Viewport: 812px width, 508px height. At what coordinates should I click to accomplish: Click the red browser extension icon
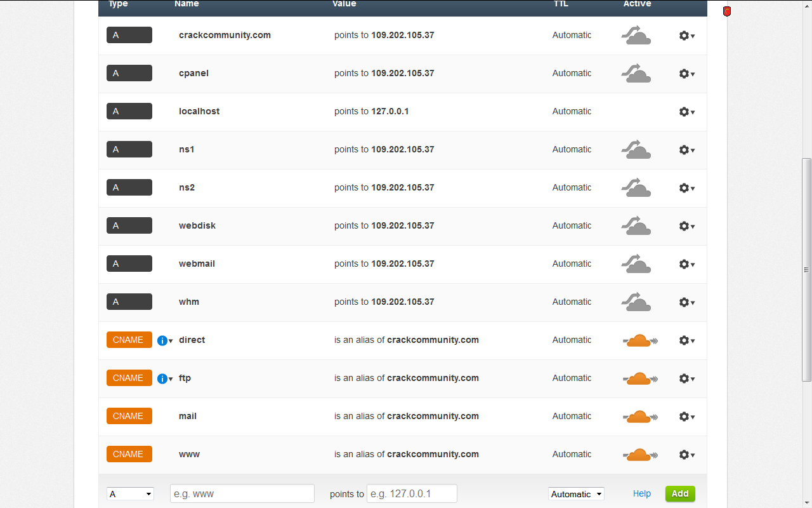point(727,11)
